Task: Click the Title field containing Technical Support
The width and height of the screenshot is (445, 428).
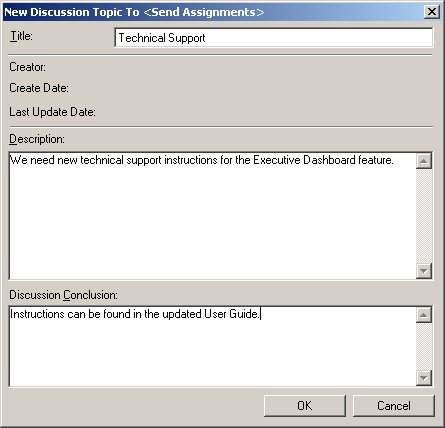Action: [273, 38]
